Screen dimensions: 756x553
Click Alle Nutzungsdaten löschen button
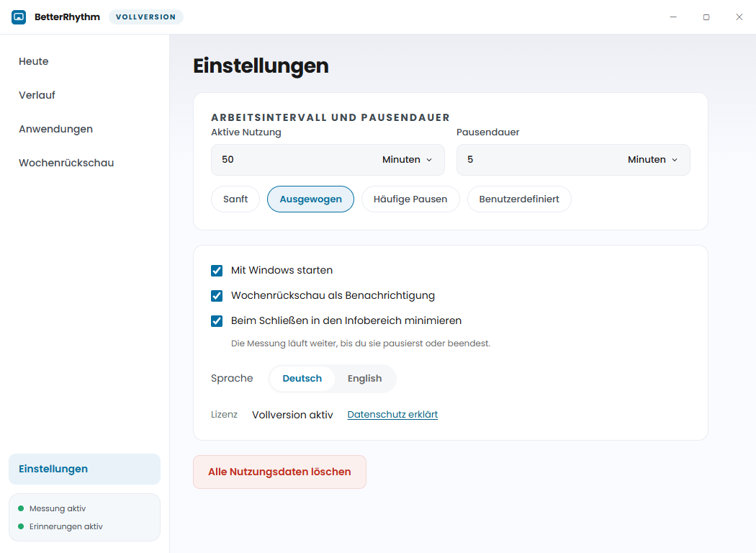tap(279, 472)
